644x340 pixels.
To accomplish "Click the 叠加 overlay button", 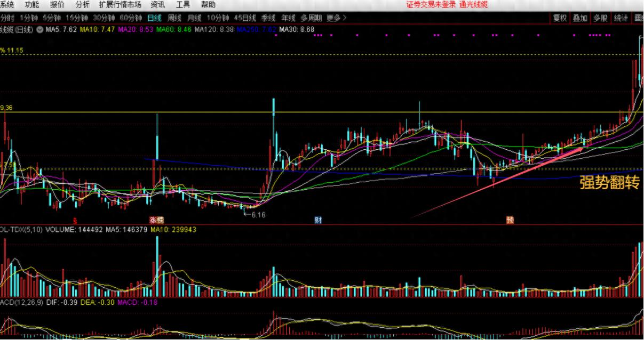I will point(580,18).
